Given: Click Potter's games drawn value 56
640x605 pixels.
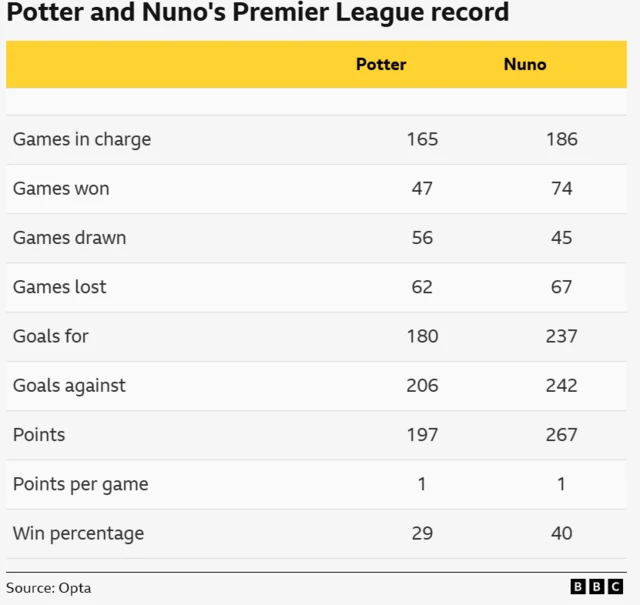Looking at the screenshot, I should pos(422,238).
